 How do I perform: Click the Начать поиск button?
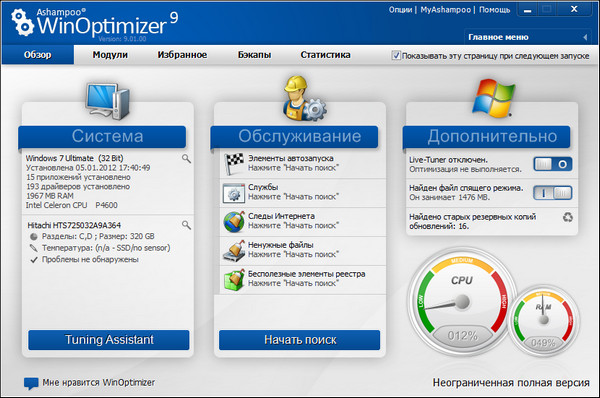pyautogui.click(x=300, y=340)
